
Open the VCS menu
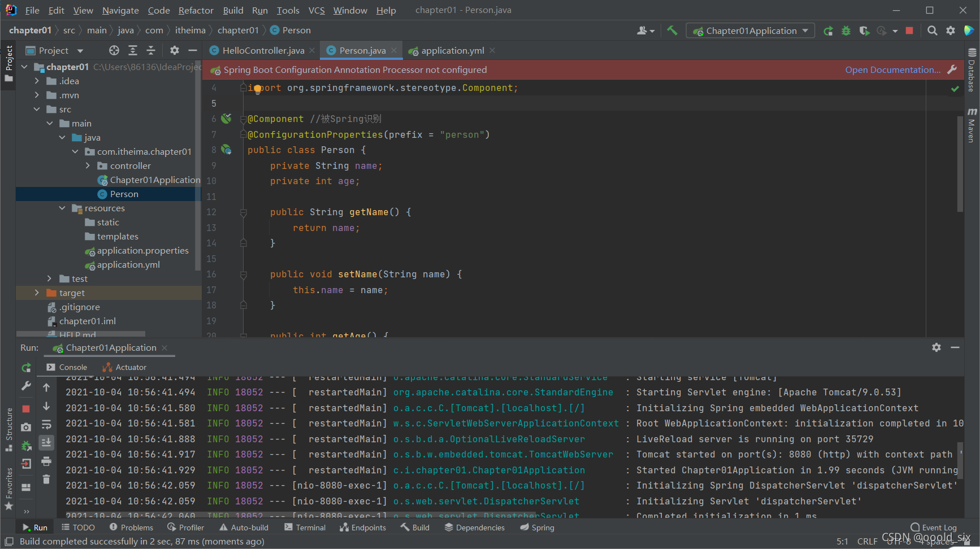pyautogui.click(x=316, y=10)
